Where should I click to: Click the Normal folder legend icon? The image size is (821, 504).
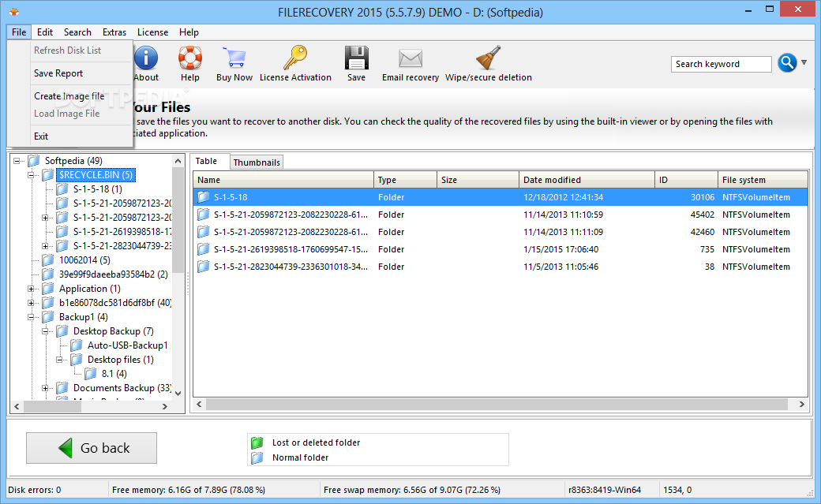coord(257,458)
